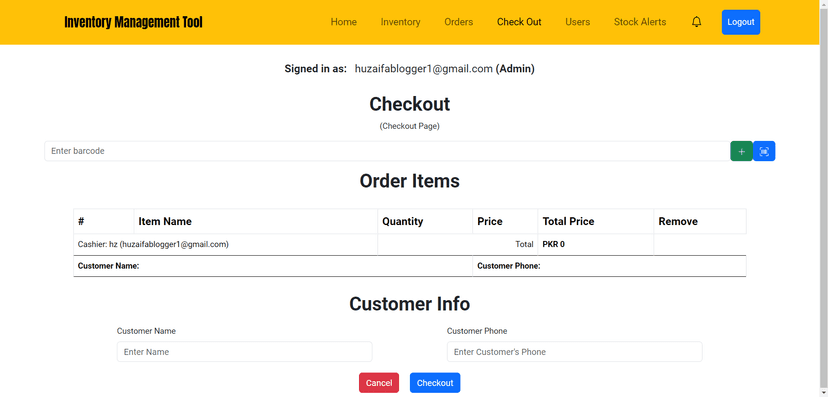Click the Total Price column header

pyautogui.click(x=568, y=221)
